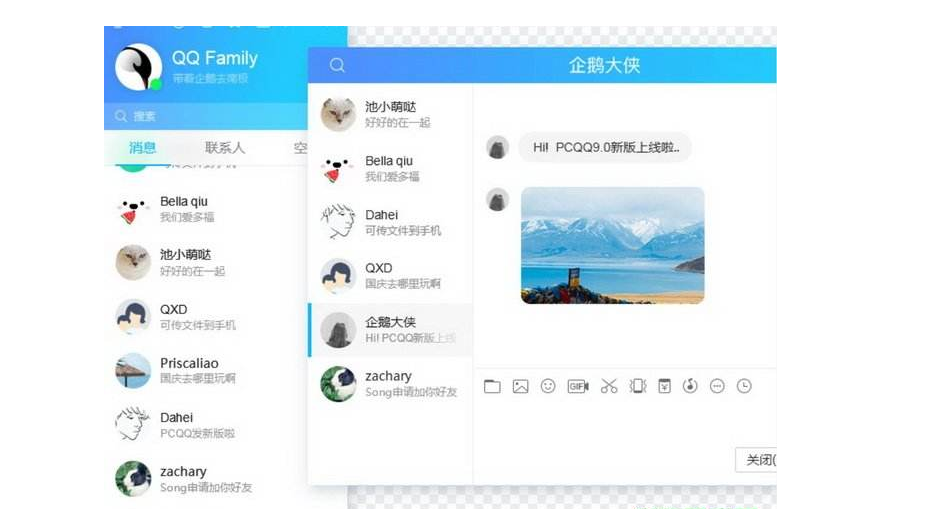927x509 pixels.
Task: Click the 企鹅大侠 chat title
Action: click(x=604, y=65)
